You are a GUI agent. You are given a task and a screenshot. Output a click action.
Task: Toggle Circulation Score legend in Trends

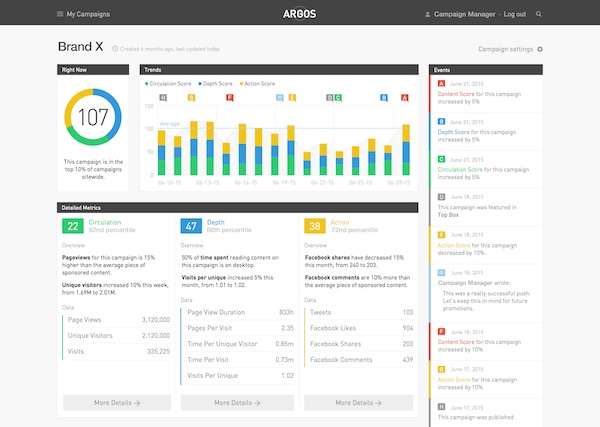click(x=171, y=84)
